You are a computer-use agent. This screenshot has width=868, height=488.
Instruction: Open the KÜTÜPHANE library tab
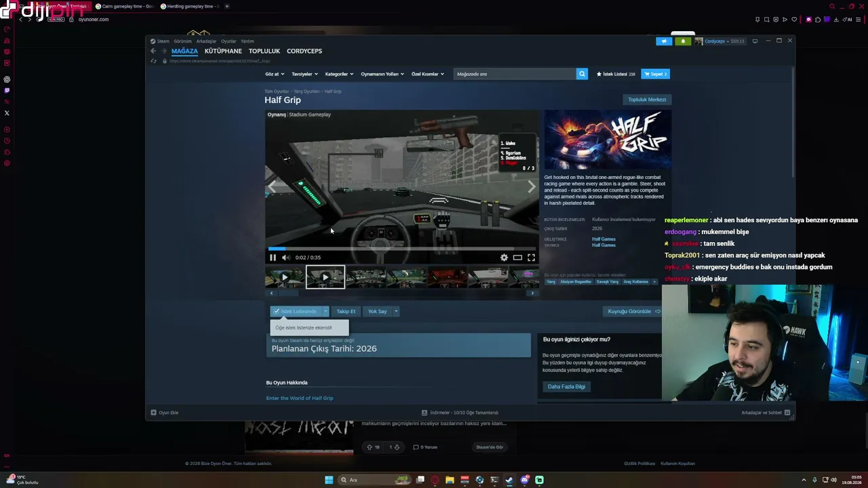tap(223, 51)
